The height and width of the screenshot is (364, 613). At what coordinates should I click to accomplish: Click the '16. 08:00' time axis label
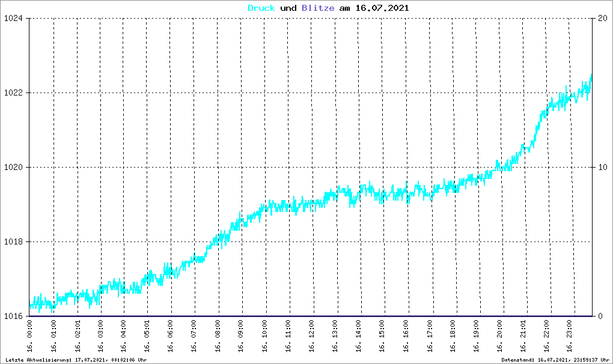218,336
